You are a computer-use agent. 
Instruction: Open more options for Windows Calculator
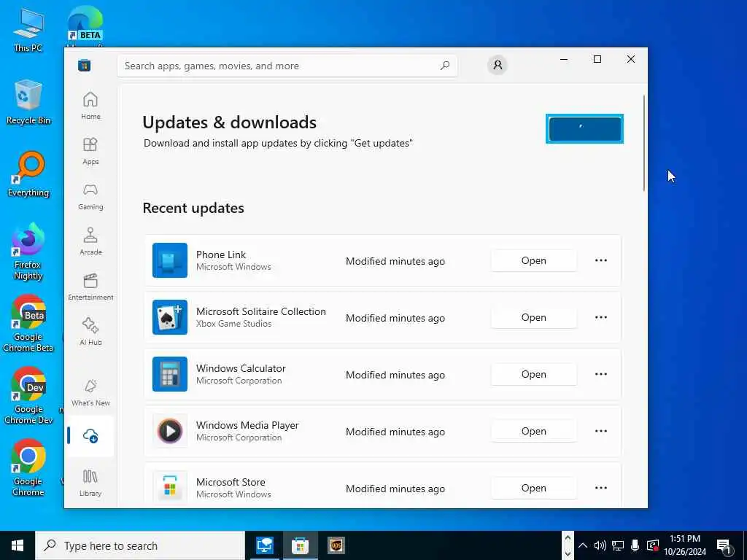[x=601, y=374]
